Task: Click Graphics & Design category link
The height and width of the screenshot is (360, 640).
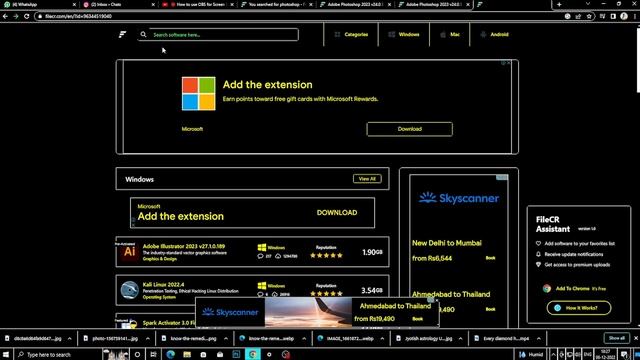Action: click(160, 259)
